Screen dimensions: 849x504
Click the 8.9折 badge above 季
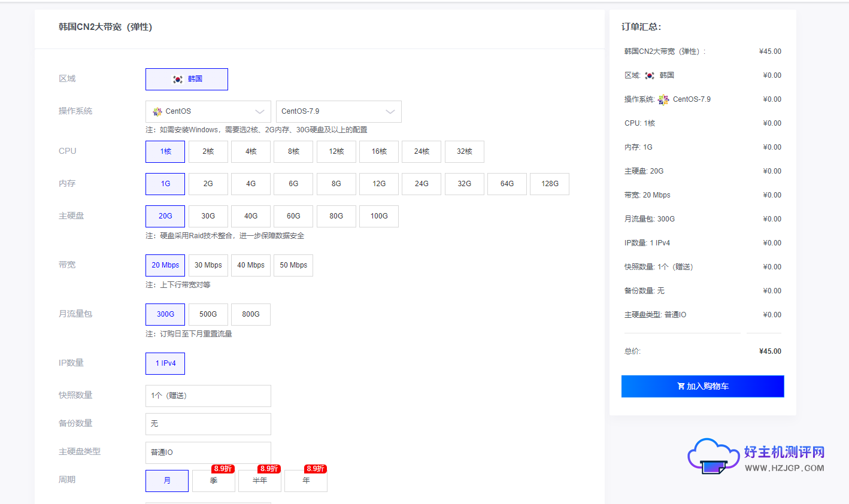(222, 469)
